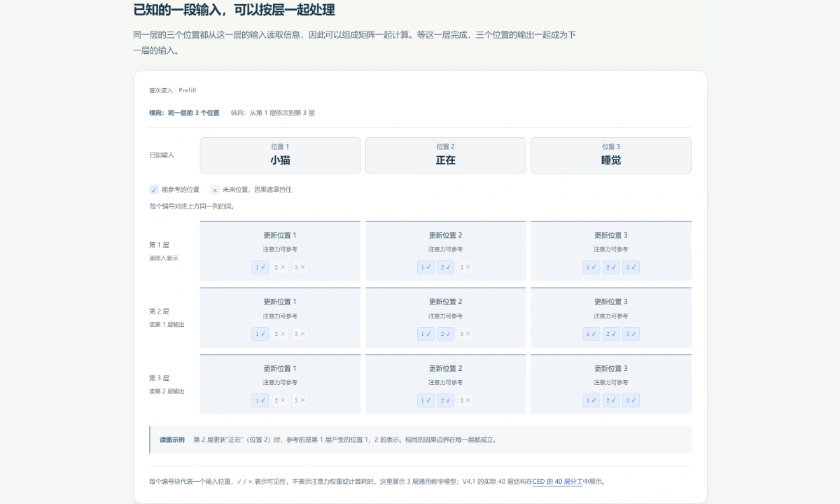Click the heading "已知的一段输入，可以按层一起处理"
The height and width of the screenshot is (504, 840).
click(x=234, y=10)
